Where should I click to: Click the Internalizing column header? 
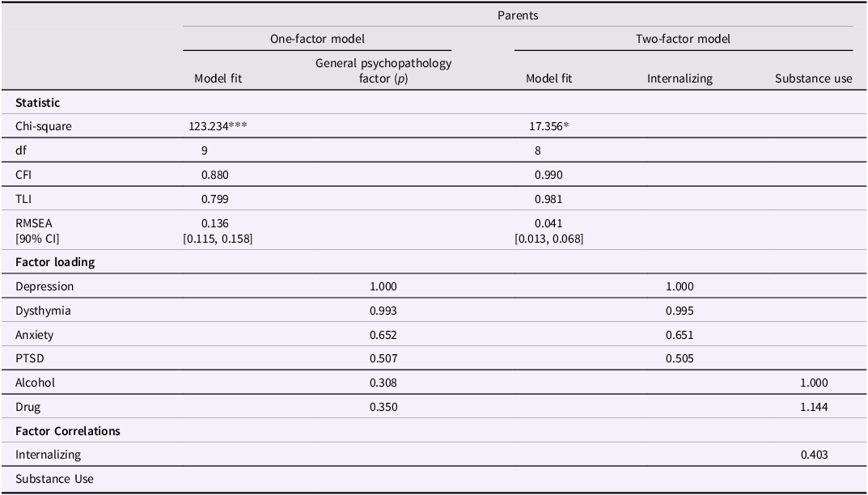point(680,78)
